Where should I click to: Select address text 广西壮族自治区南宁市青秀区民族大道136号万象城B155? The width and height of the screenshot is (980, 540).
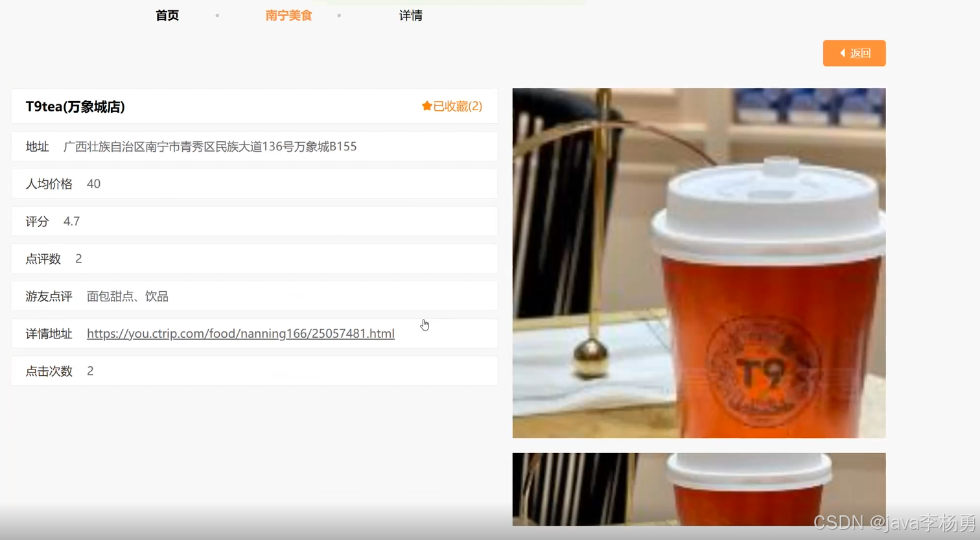210,147
